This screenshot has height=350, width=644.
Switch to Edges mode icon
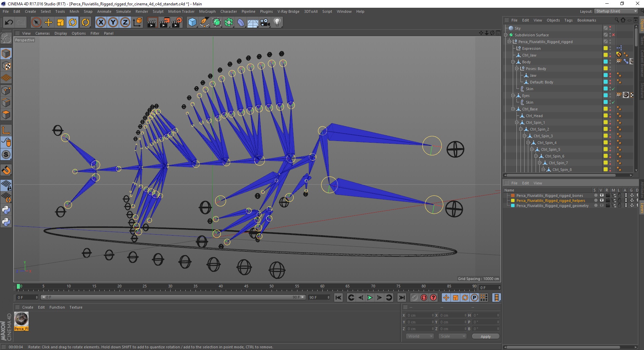pyautogui.click(x=6, y=103)
